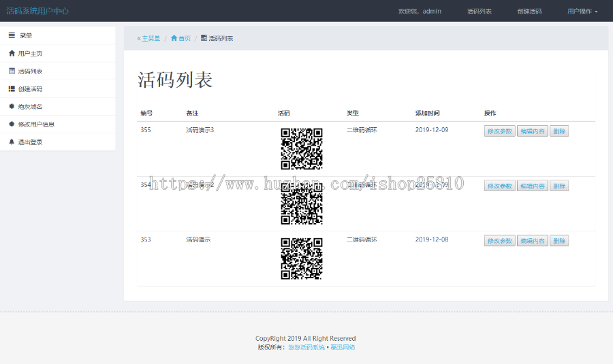This screenshot has height=364, width=613.
Task: Open 活码列表 in the top navigation bar
Action: click(x=480, y=12)
